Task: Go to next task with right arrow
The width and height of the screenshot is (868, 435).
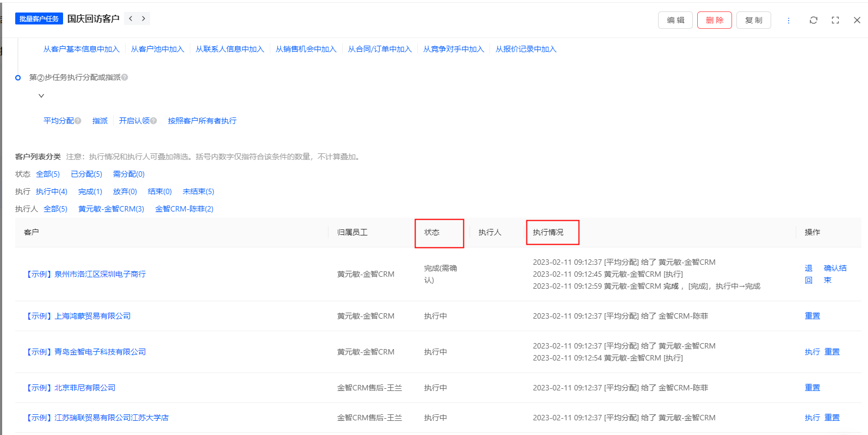Action: pos(144,18)
